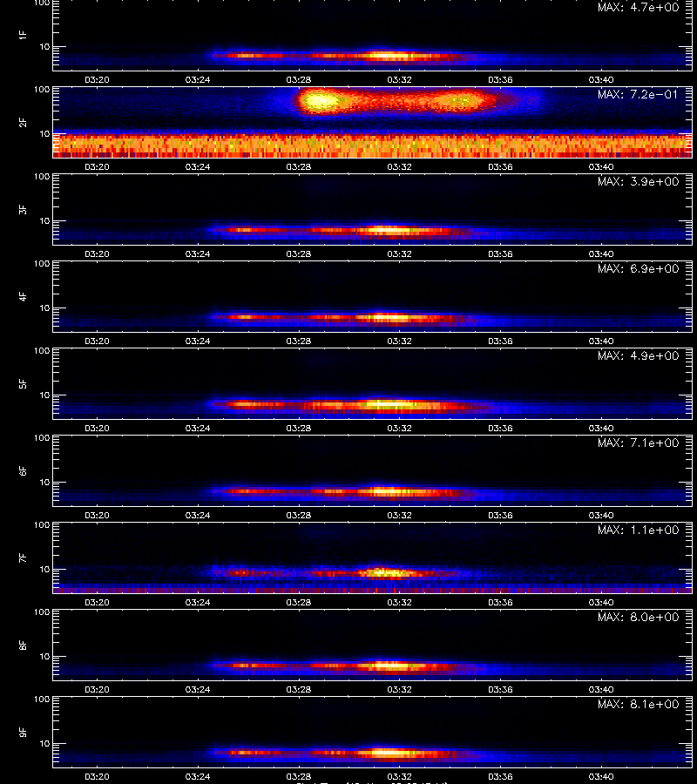
Task: Click the 5F spectrogram panel
Action: [373, 383]
